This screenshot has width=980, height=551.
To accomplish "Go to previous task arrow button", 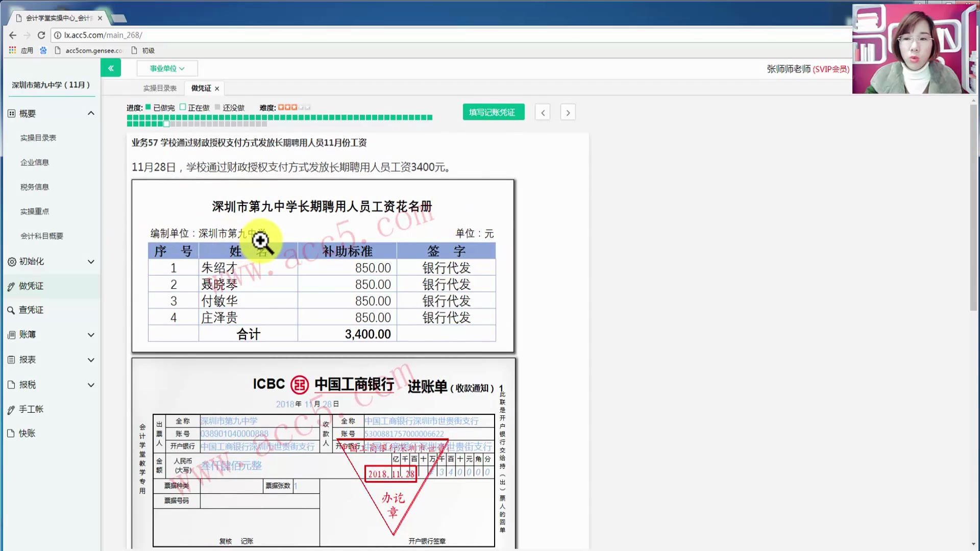I will point(543,112).
